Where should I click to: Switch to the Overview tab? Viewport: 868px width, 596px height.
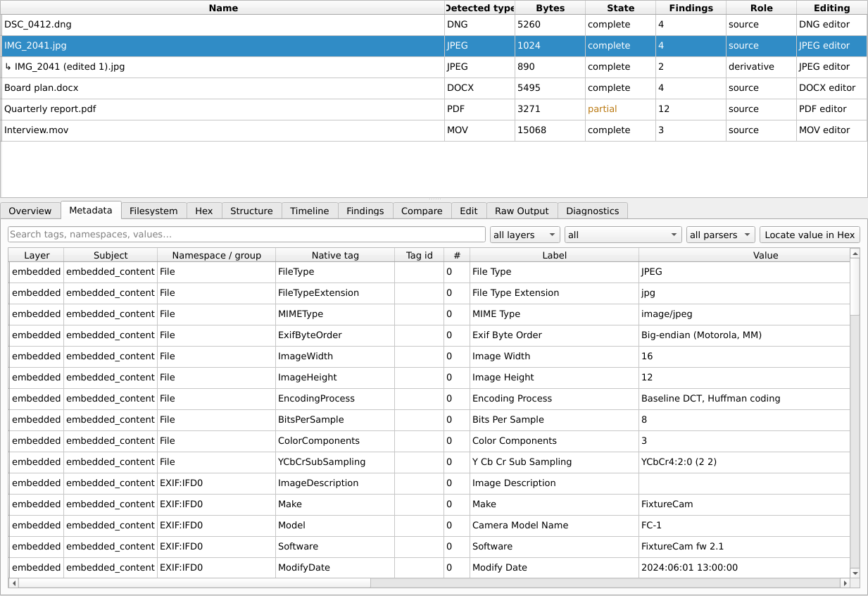(x=30, y=211)
